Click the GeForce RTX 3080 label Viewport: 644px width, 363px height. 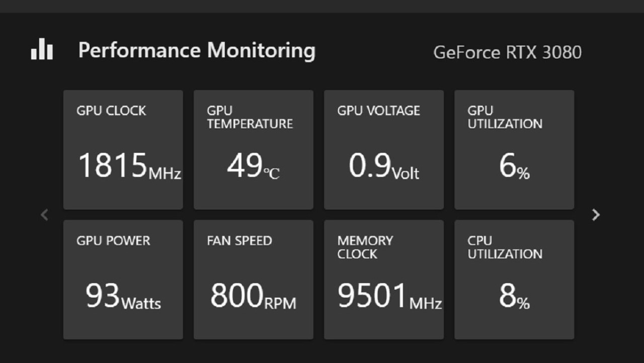(x=508, y=52)
